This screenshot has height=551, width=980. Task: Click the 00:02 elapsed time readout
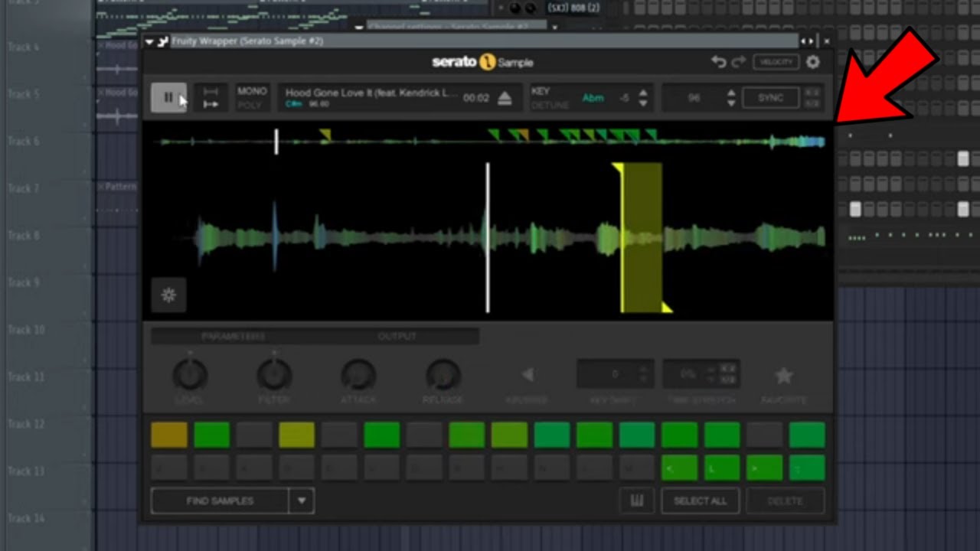point(476,98)
